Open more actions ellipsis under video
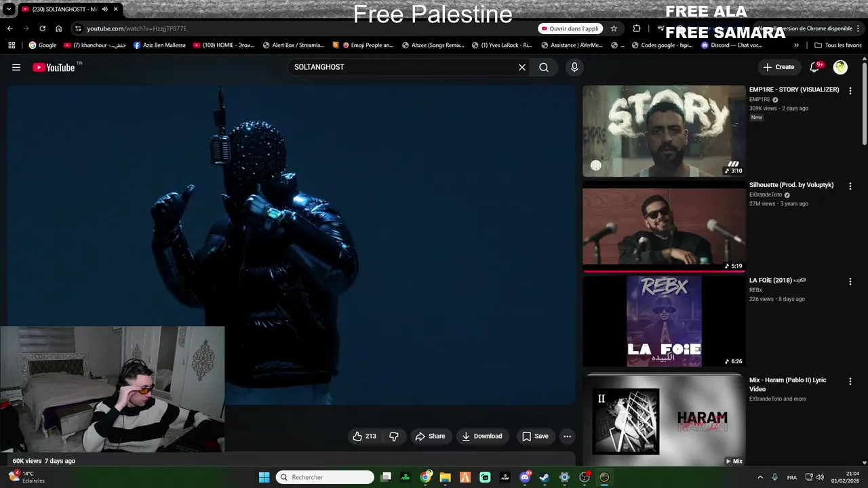Viewport: 868px width, 488px height. 568,436
